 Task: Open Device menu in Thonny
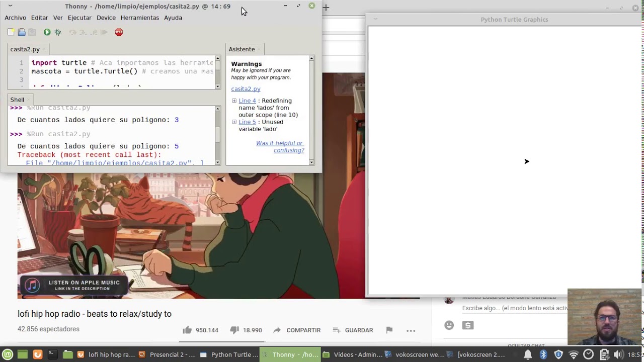pyautogui.click(x=106, y=18)
